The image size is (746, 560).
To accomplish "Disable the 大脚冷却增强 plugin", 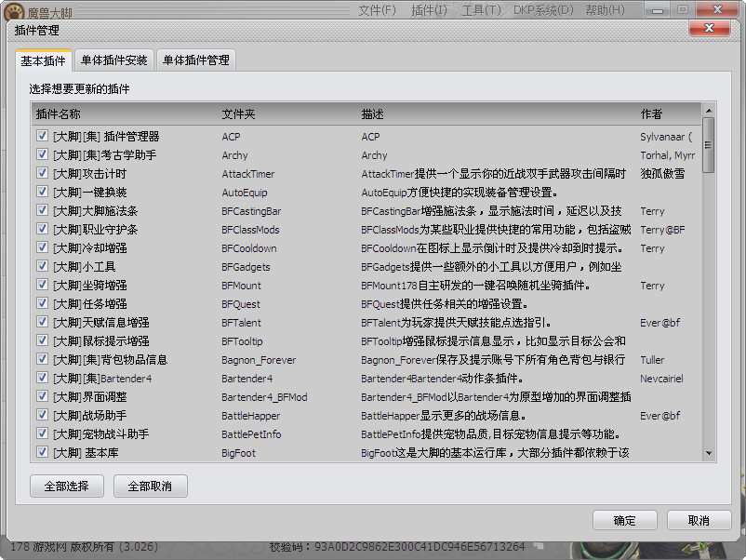I will (42, 247).
